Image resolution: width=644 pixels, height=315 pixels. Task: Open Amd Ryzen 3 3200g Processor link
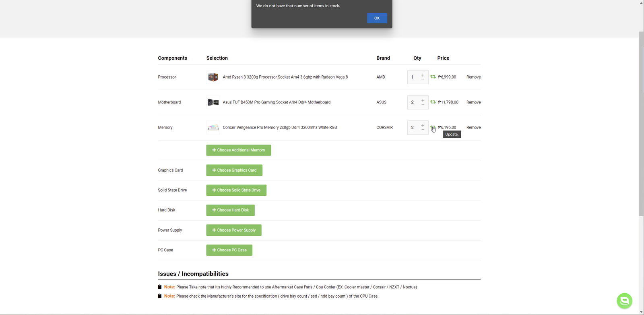click(285, 77)
